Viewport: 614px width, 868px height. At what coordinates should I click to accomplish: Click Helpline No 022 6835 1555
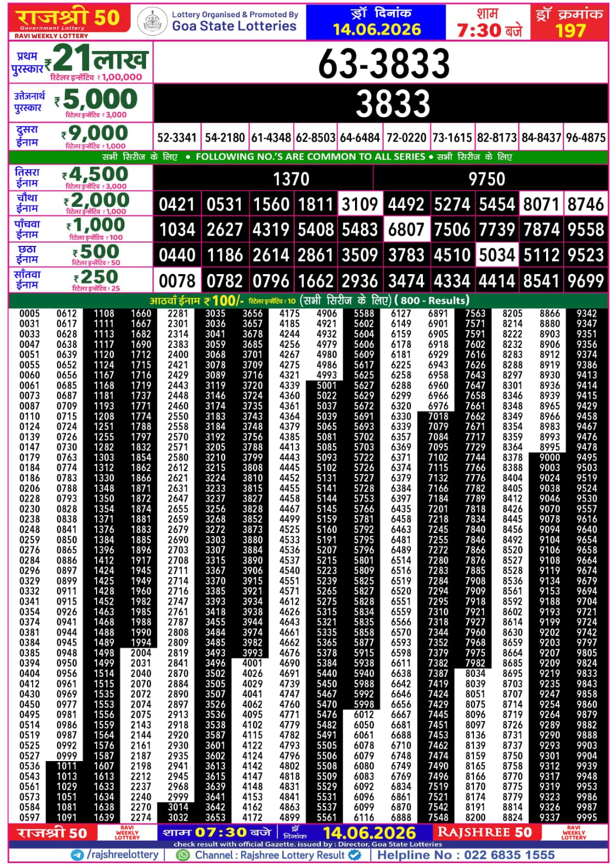466,855
